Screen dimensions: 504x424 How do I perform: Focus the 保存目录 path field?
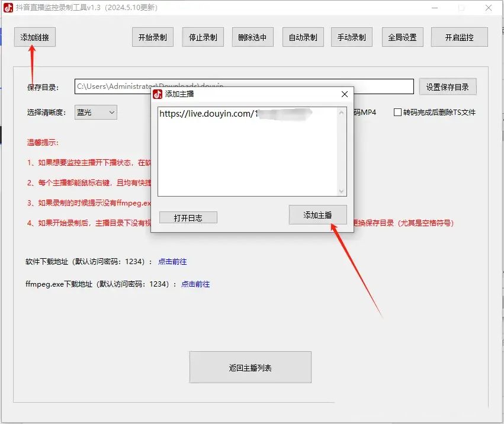pyautogui.click(x=244, y=86)
